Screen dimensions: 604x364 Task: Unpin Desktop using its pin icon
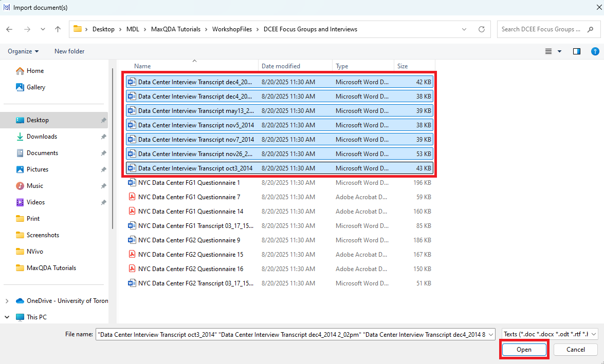[103, 121]
